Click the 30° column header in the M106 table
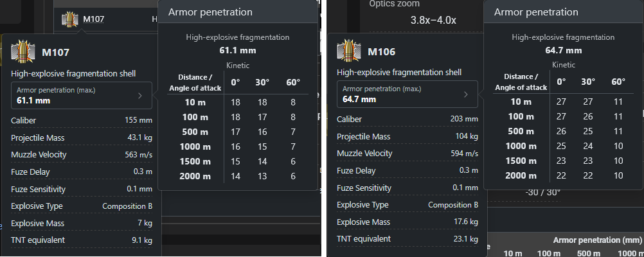 (x=588, y=82)
